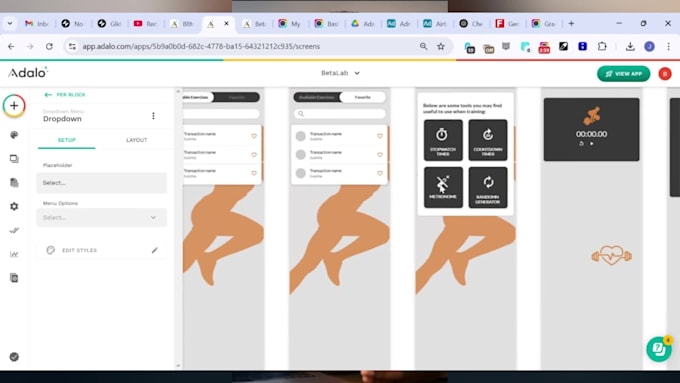Select Favorite toggle on second screen
Image resolution: width=680 pixels, height=383 pixels.
click(x=363, y=97)
